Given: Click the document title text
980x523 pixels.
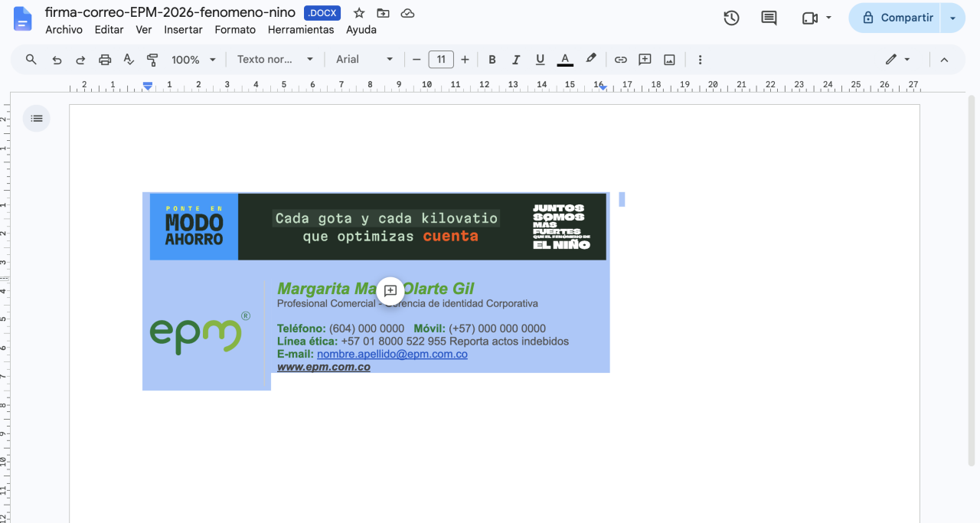Looking at the screenshot, I should [x=170, y=13].
